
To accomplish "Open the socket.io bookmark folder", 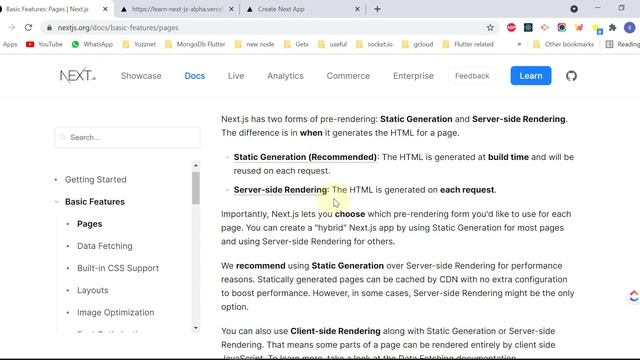I will [x=374, y=44].
